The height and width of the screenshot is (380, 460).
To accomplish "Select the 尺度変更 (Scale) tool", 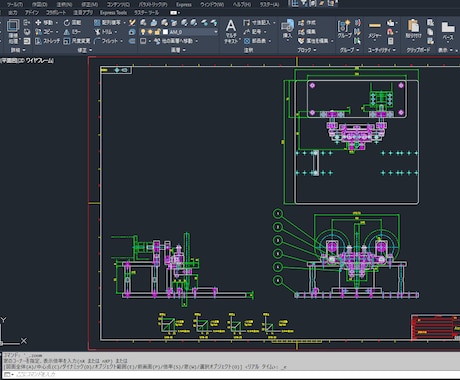I will pyautogui.click(x=77, y=41).
